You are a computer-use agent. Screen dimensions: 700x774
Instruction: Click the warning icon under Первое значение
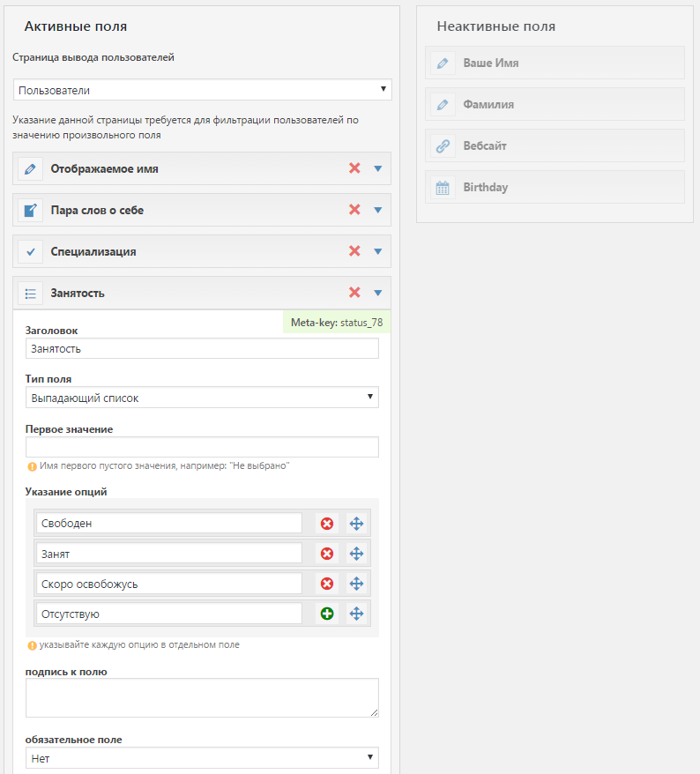(32, 466)
